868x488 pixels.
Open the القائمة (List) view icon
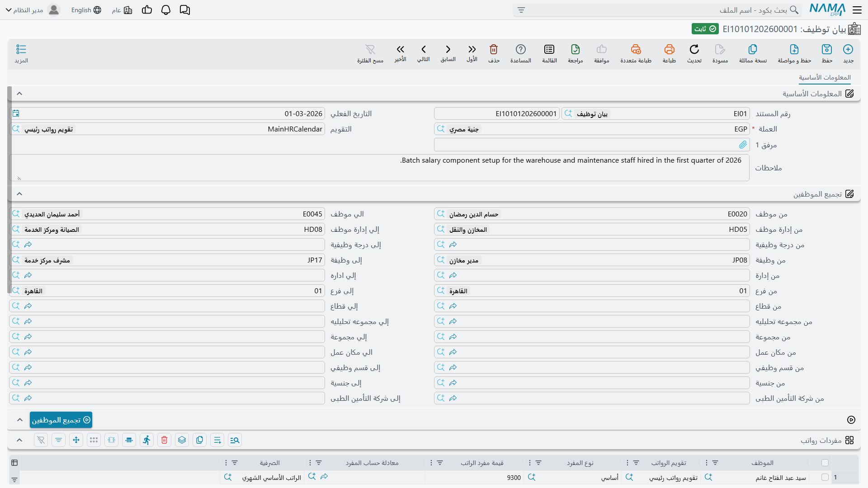tap(549, 49)
